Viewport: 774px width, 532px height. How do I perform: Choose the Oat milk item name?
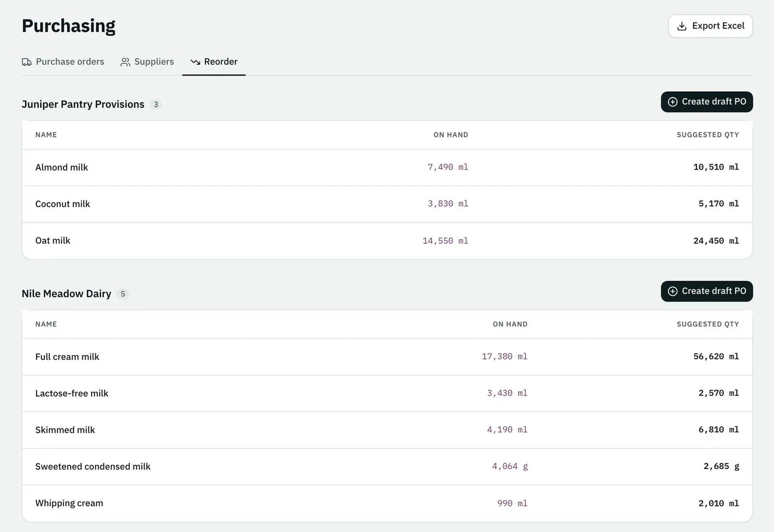tap(53, 241)
